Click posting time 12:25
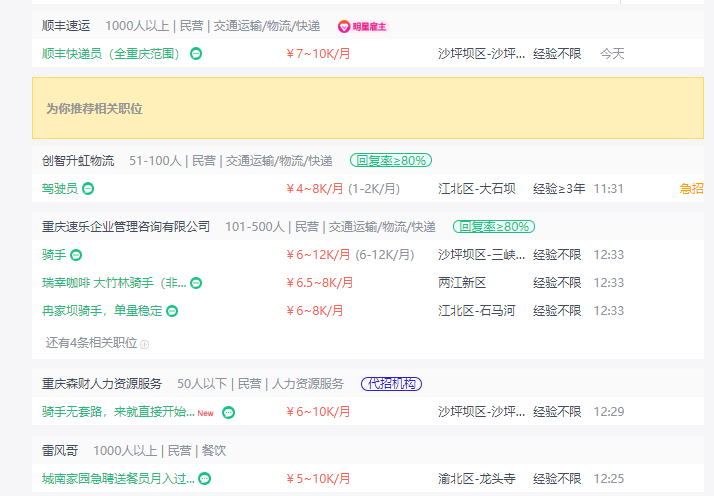Screen dimensions: 714x496 [x=608, y=479]
